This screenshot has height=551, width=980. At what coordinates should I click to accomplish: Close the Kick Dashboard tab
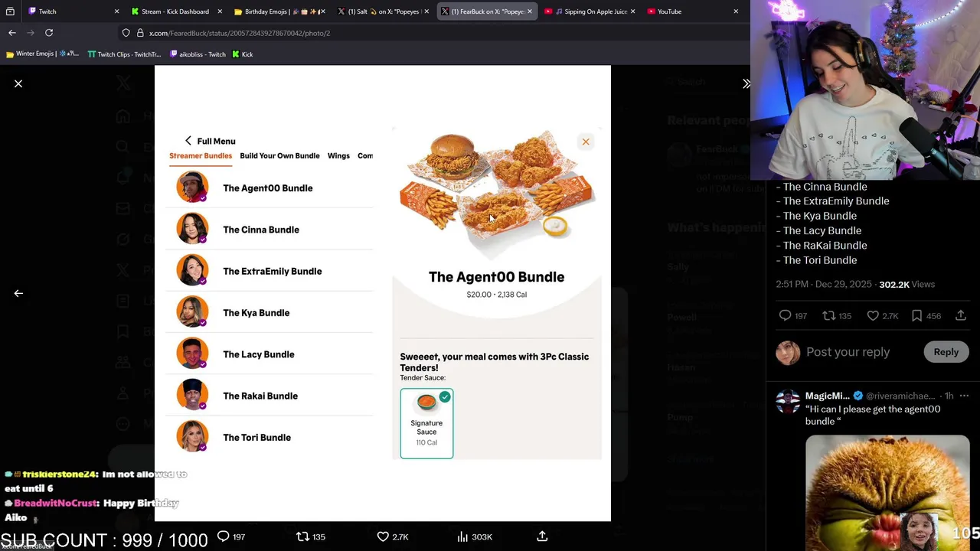[x=220, y=11]
